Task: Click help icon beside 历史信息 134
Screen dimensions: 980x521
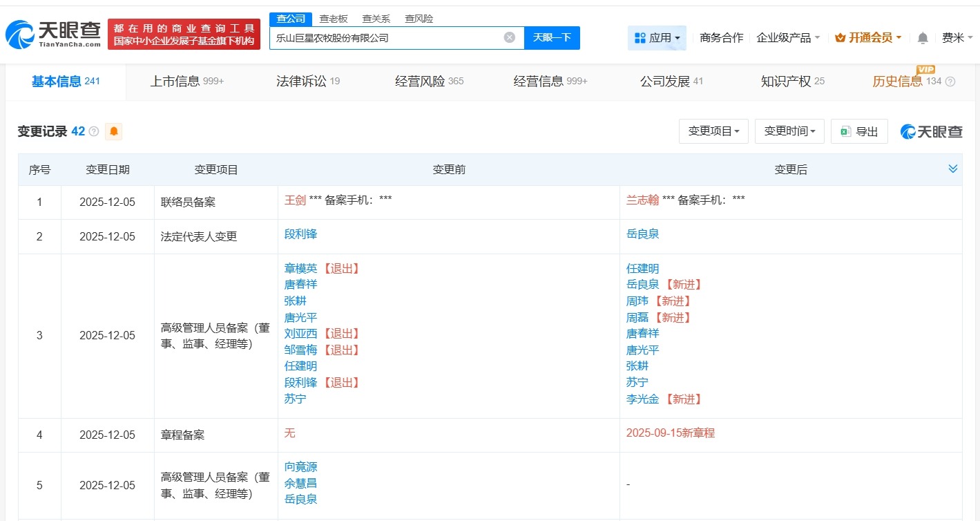Action: [950, 82]
